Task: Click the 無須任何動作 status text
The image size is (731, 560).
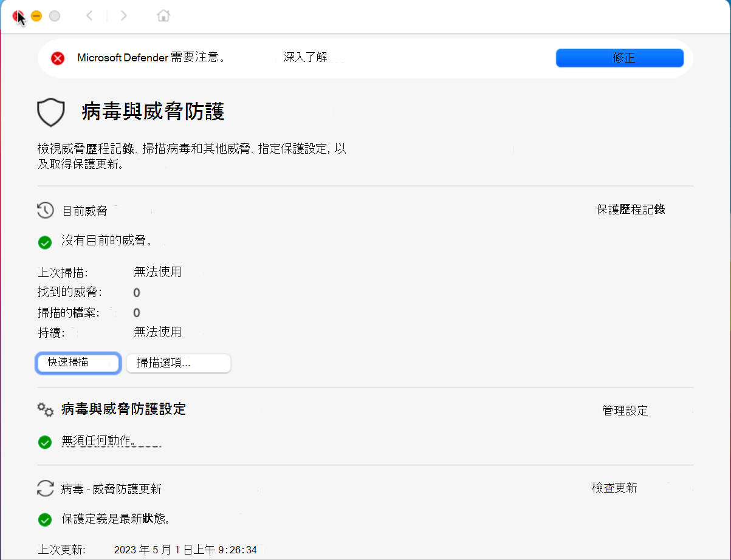Action: [99, 441]
